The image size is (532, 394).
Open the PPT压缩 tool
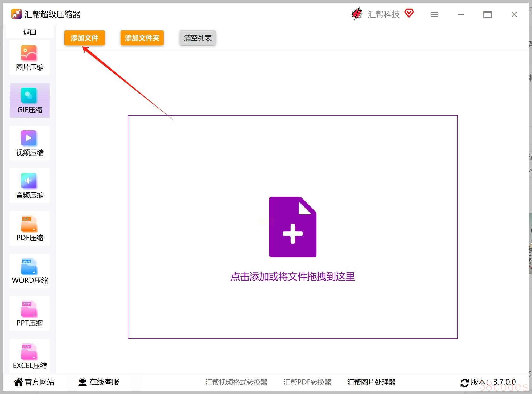(x=30, y=314)
